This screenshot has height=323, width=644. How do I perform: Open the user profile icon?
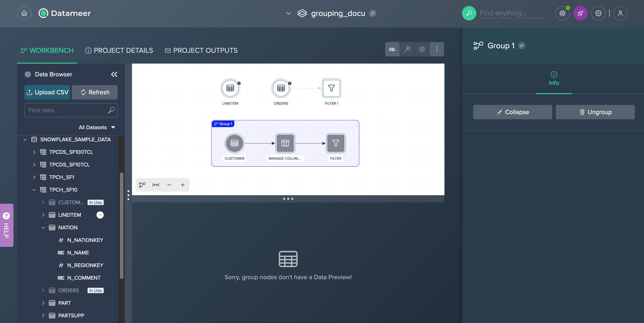pos(620,13)
